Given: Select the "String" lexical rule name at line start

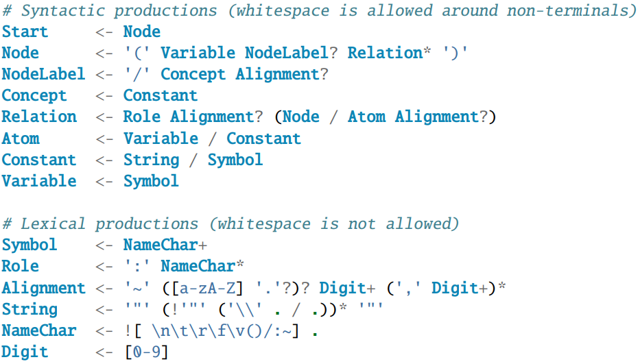Looking at the screenshot, I should pos(29,309).
